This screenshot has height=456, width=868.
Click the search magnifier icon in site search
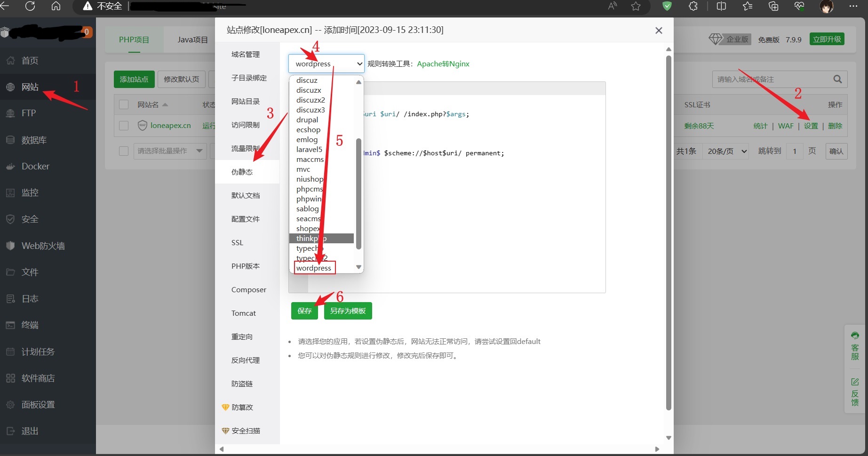[837, 79]
